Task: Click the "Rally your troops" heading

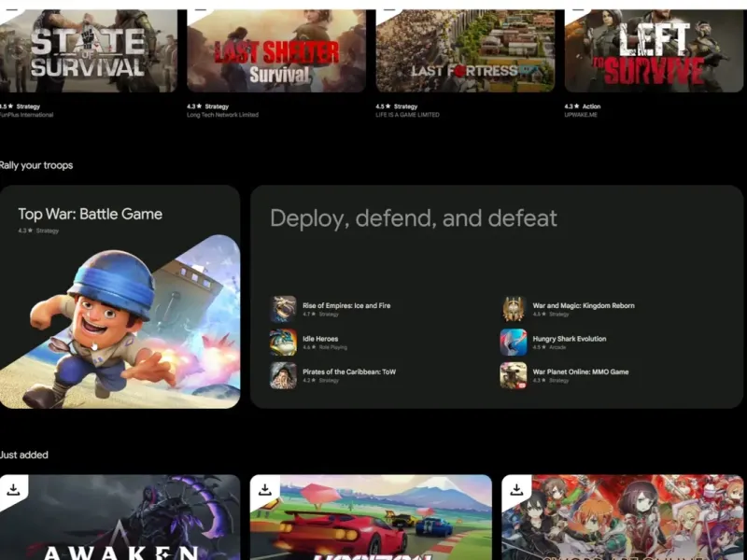Action: (36, 165)
